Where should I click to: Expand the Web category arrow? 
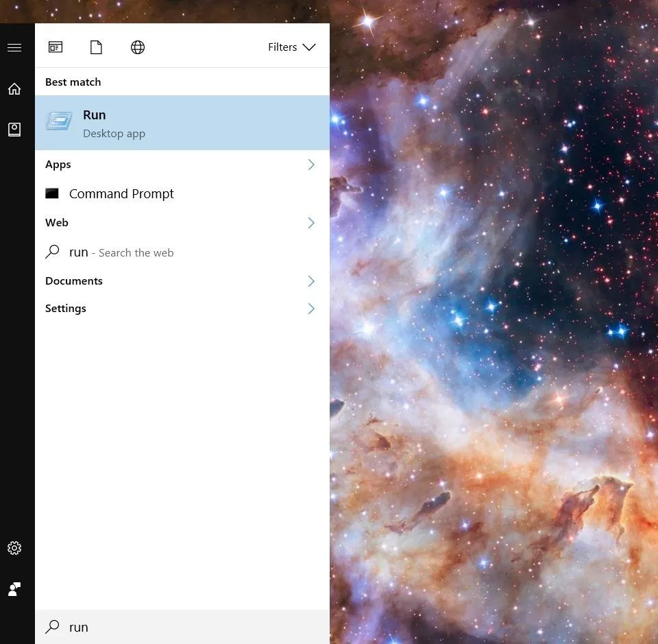coord(311,222)
